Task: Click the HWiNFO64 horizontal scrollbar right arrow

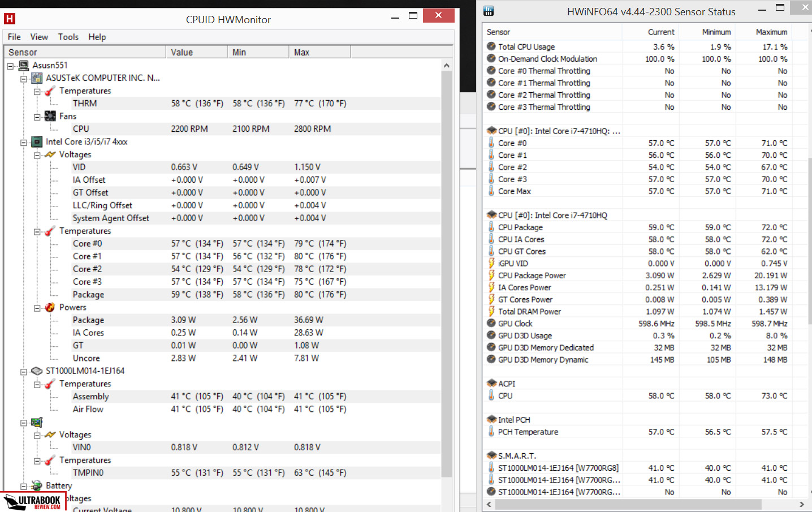Action: pos(802,504)
